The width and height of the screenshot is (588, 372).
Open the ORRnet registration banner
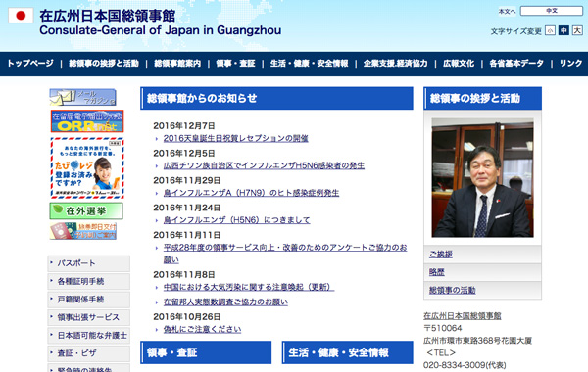(87, 121)
